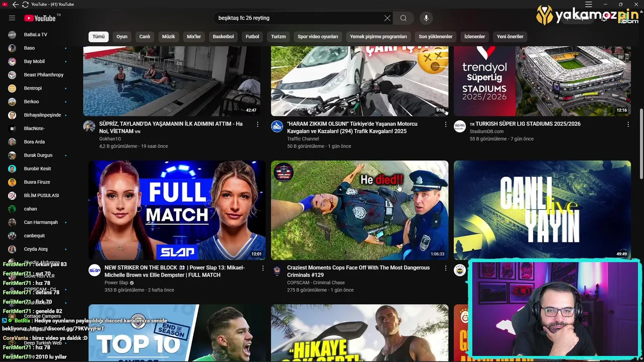Open COPSCAM channel avatar under video
The height and width of the screenshot is (362, 644).
277,270
